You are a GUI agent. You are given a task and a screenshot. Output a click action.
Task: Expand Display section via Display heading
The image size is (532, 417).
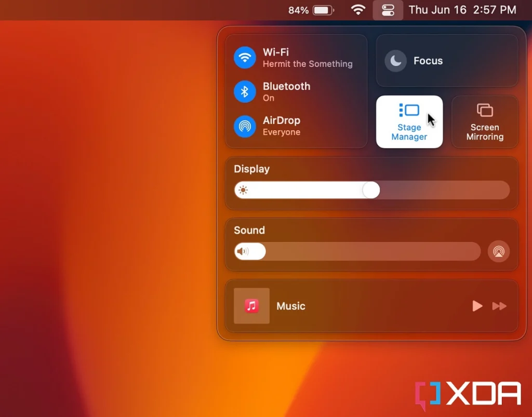click(251, 169)
